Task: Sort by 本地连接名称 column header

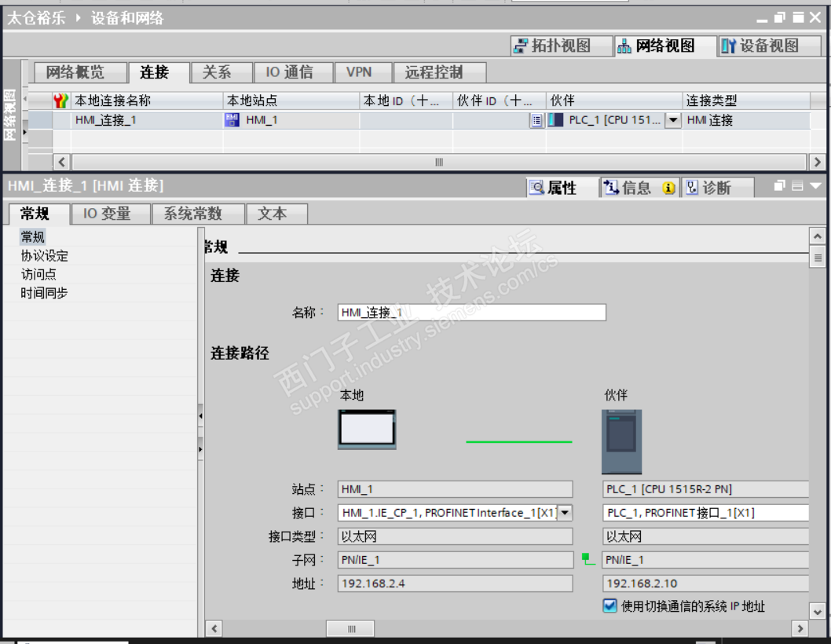Action: click(146, 101)
